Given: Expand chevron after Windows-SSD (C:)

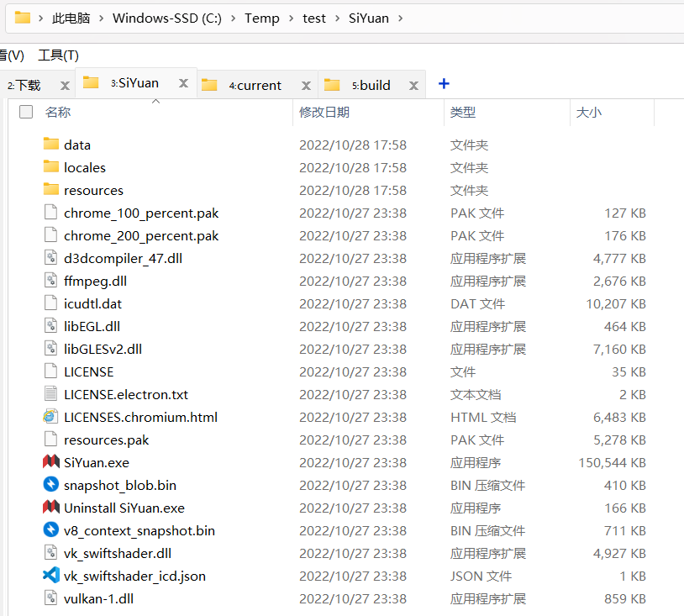Looking at the screenshot, I should click(x=234, y=18).
